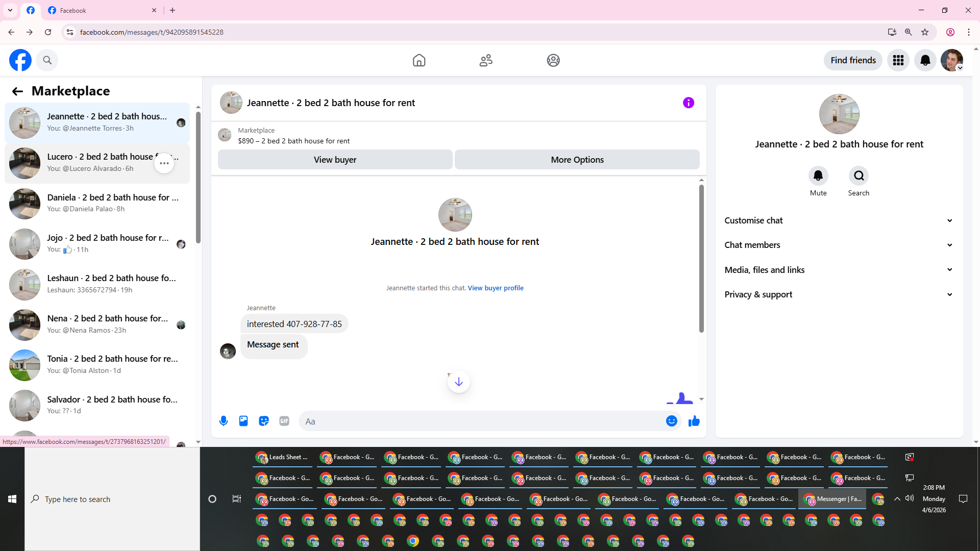Image resolution: width=980 pixels, height=551 pixels.
Task: Open the emoji picker
Action: pos(672,421)
